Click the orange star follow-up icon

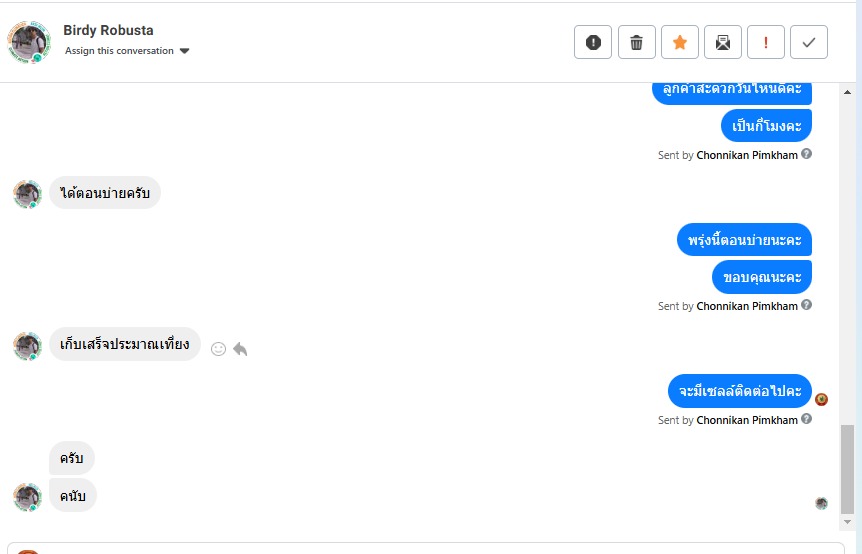tap(679, 42)
